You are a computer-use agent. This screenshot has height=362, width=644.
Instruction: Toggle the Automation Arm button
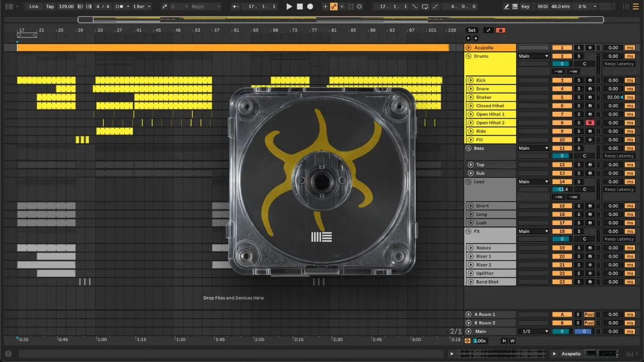point(334,7)
